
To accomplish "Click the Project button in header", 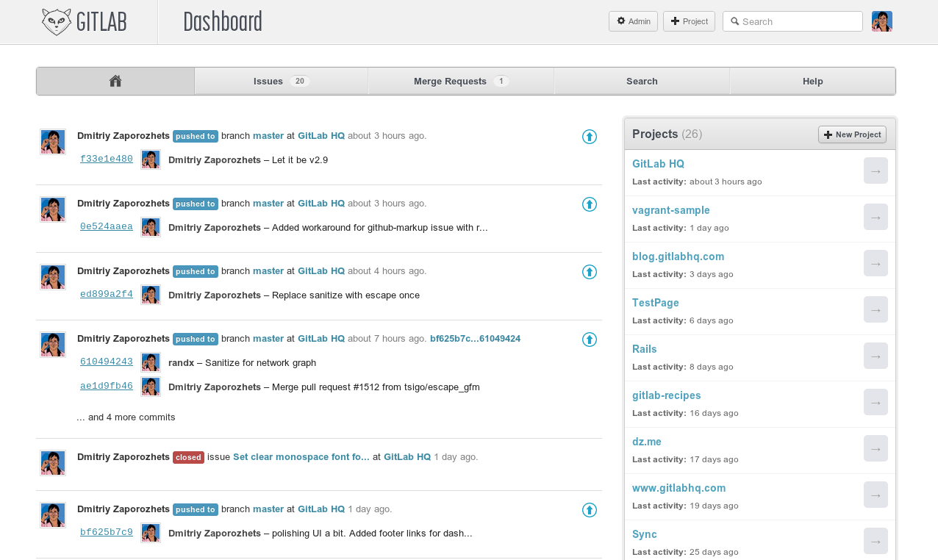I will pyautogui.click(x=689, y=21).
